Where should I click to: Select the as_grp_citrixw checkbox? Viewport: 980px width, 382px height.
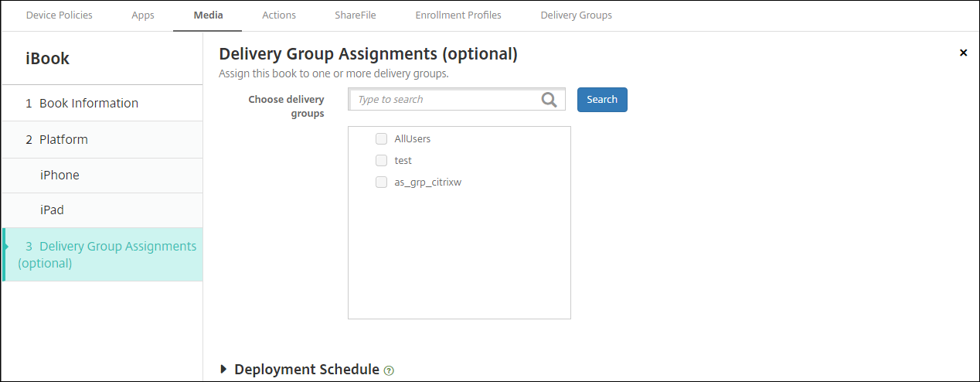click(x=381, y=182)
